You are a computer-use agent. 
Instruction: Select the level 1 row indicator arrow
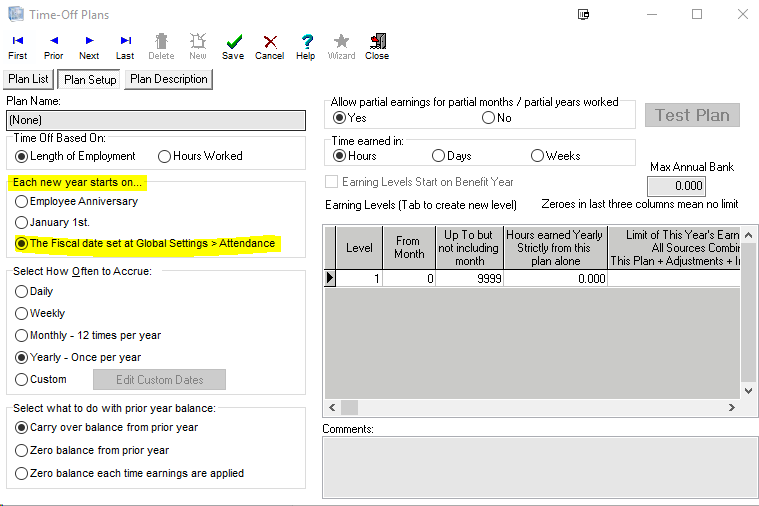[330, 279]
